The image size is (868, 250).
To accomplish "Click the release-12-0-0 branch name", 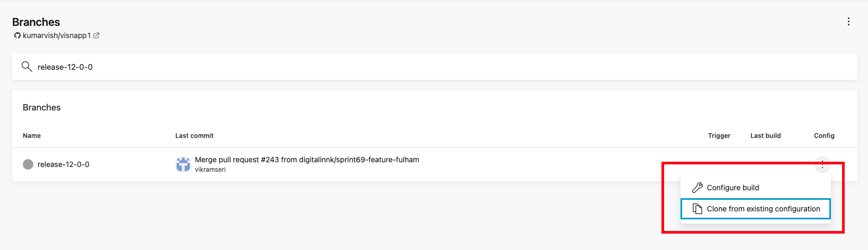I will pos(64,164).
